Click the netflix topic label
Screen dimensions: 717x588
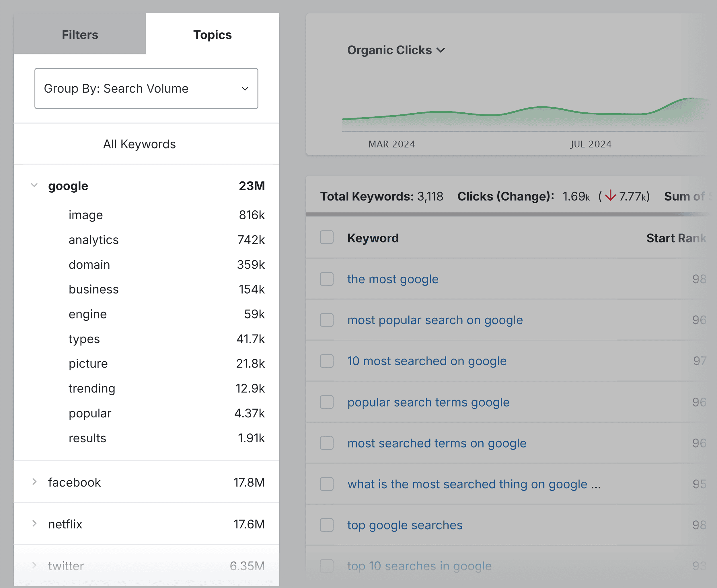pos(65,524)
